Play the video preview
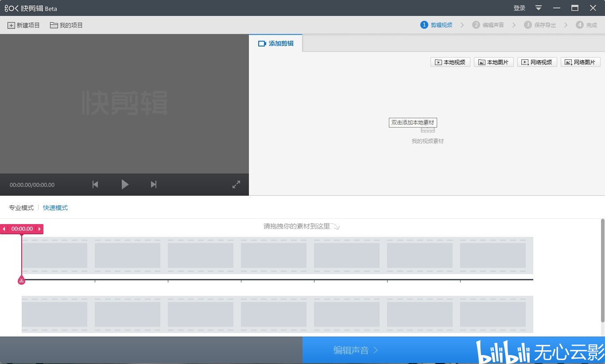 [125, 185]
